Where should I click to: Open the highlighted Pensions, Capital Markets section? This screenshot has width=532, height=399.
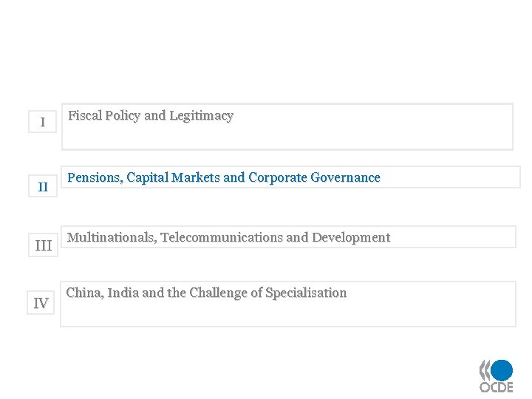click(224, 178)
